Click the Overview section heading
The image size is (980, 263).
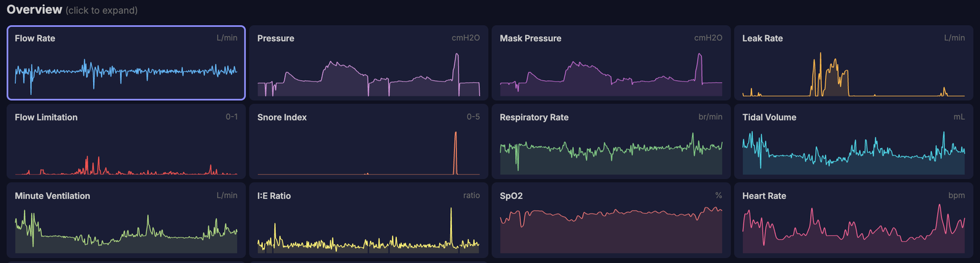click(34, 10)
